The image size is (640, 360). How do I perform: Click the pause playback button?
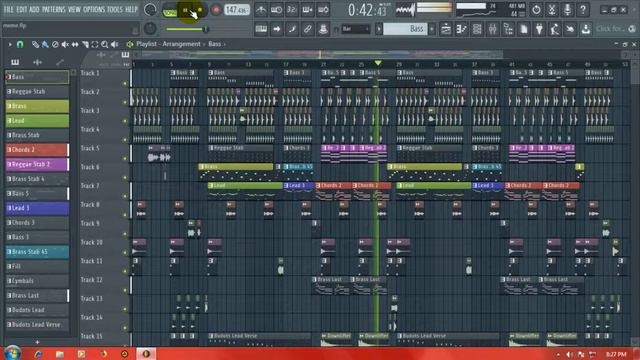coord(185,10)
